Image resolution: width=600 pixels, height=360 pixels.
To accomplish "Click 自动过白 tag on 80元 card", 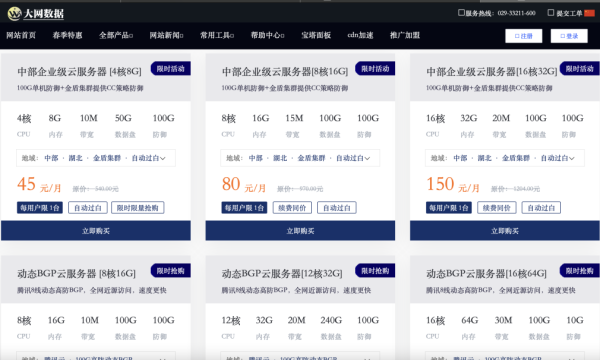I will [x=337, y=208].
